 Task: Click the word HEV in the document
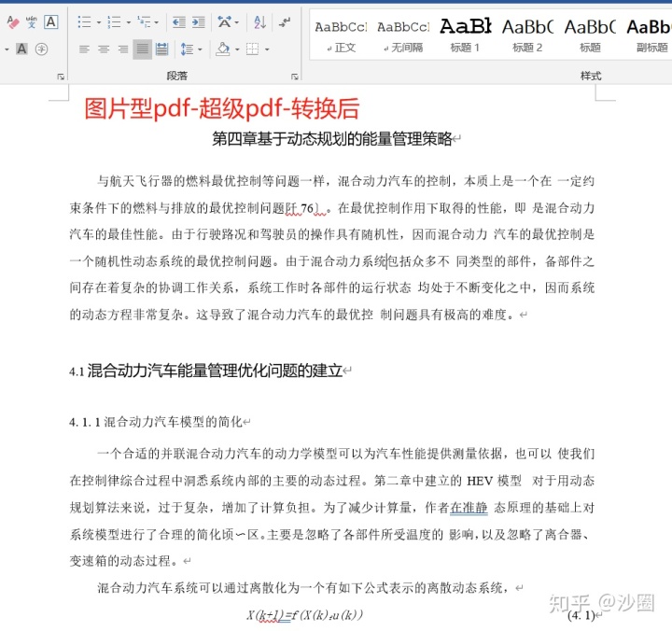pos(479,481)
